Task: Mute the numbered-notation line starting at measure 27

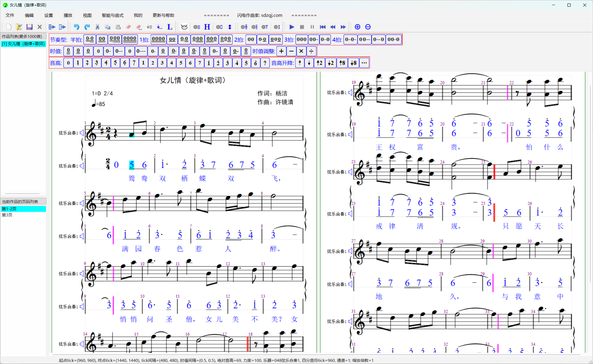Action: [x=350, y=284]
